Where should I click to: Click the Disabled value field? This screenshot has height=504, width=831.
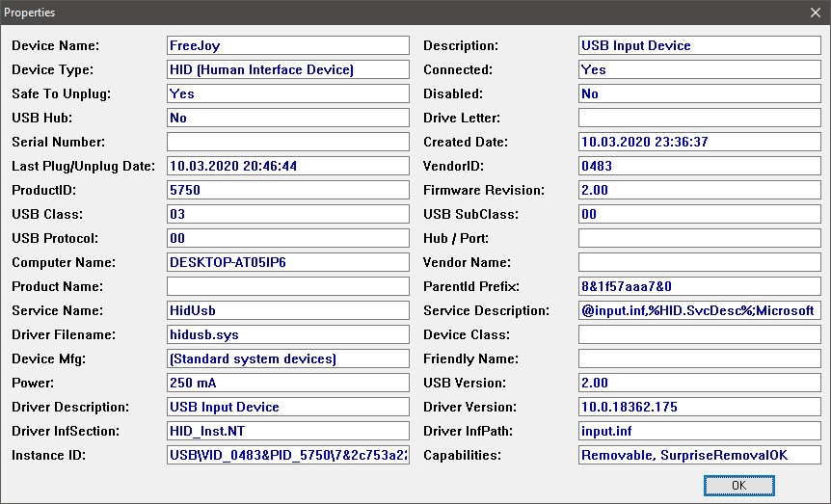700,93
